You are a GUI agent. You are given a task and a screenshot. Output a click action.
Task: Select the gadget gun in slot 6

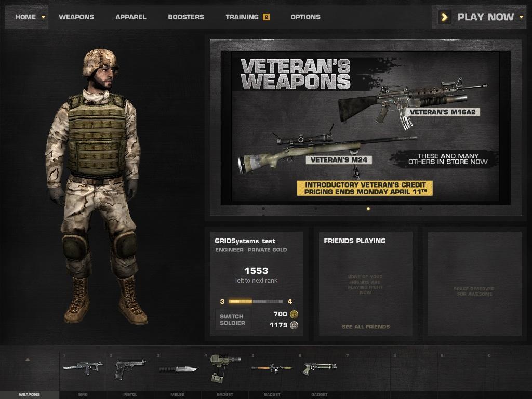320,368
